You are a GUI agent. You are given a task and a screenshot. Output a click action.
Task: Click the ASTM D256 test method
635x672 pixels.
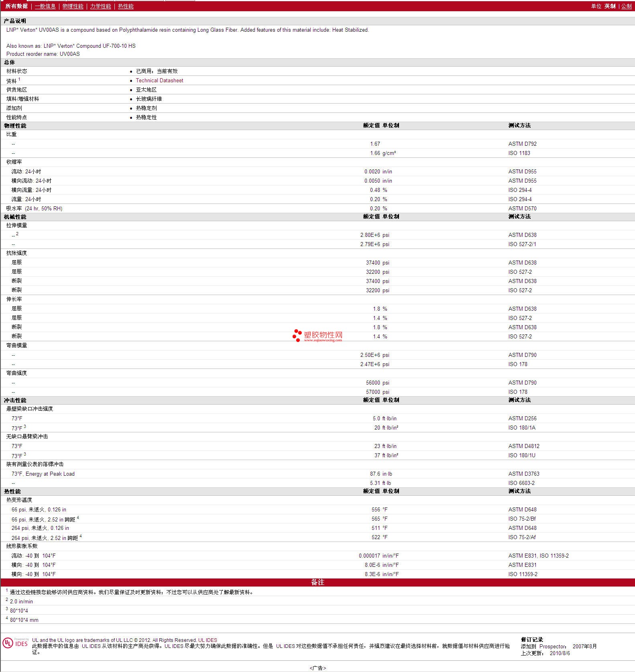[522, 418]
